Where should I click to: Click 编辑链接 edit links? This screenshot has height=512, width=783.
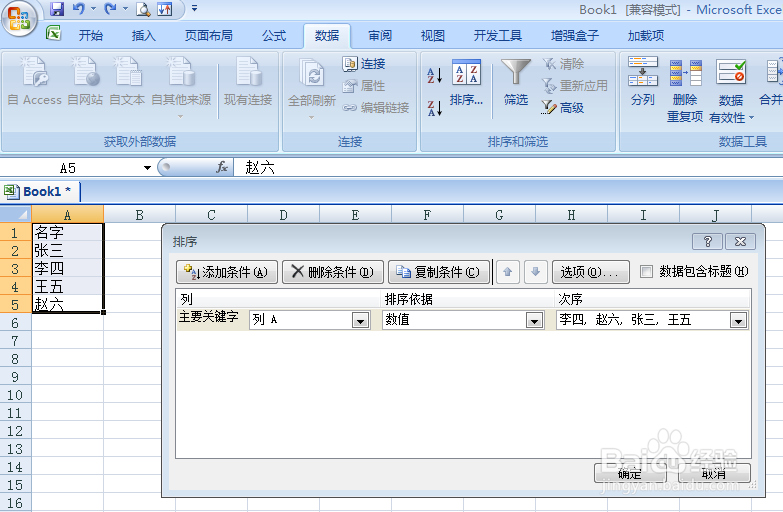(376, 107)
